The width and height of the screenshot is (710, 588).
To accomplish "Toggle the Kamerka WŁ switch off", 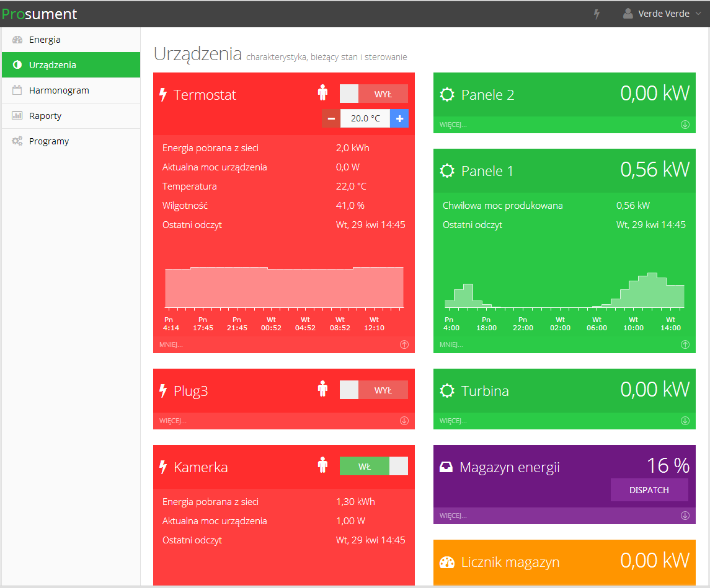I will tap(373, 466).
